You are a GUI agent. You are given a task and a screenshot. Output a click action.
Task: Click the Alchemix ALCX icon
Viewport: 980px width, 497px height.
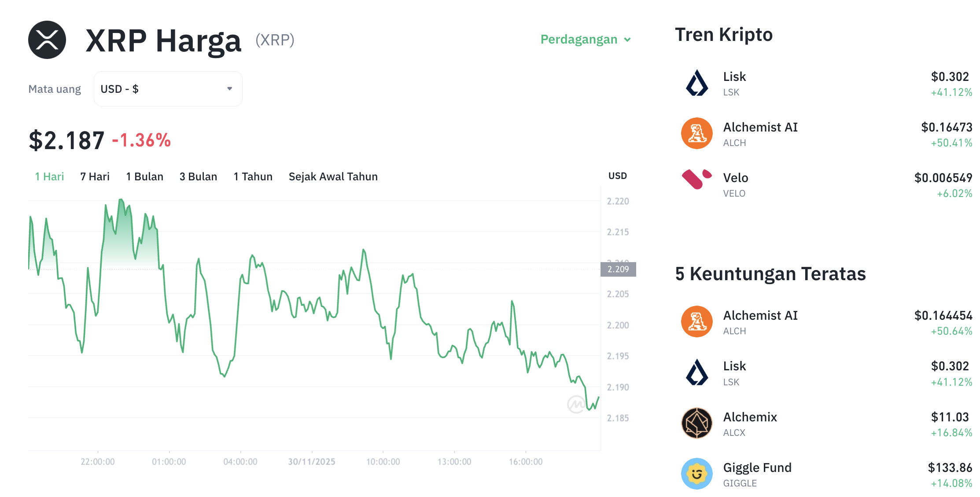tap(697, 424)
